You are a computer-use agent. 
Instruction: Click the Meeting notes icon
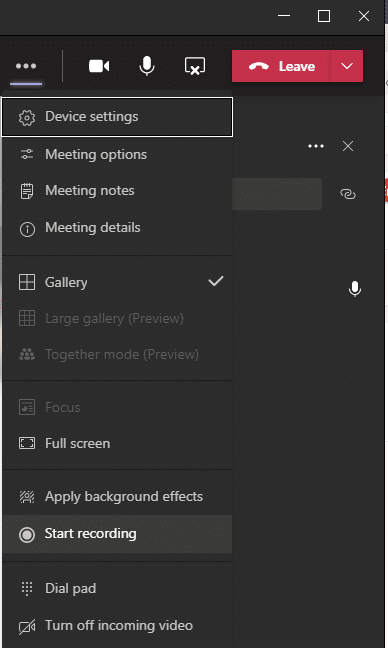tap(27, 191)
